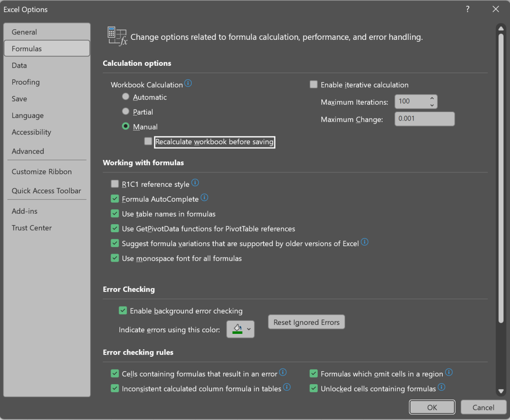Open the Advanced options category
Screen dimensions: 510x420
coord(47,151)
